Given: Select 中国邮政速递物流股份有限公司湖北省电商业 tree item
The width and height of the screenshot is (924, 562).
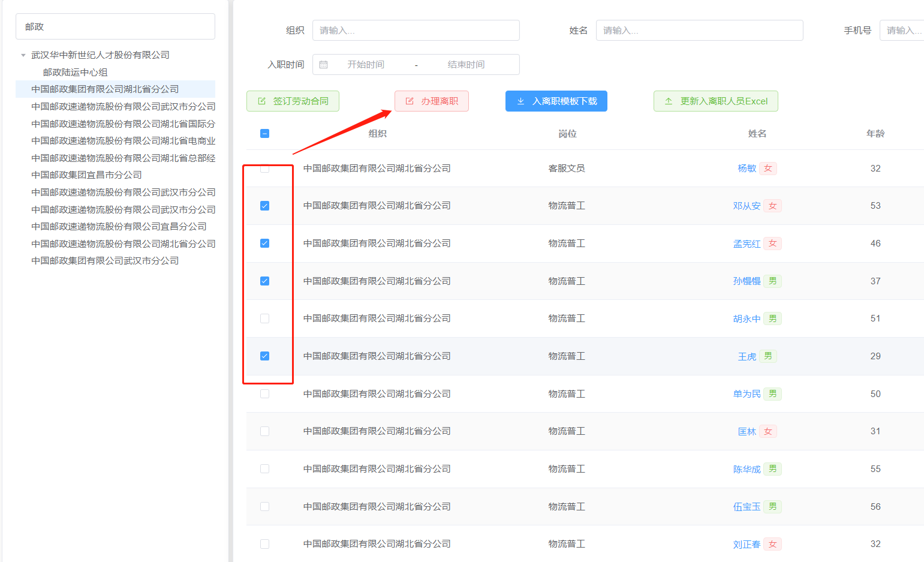Looking at the screenshot, I should pyautogui.click(x=123, y=141).
